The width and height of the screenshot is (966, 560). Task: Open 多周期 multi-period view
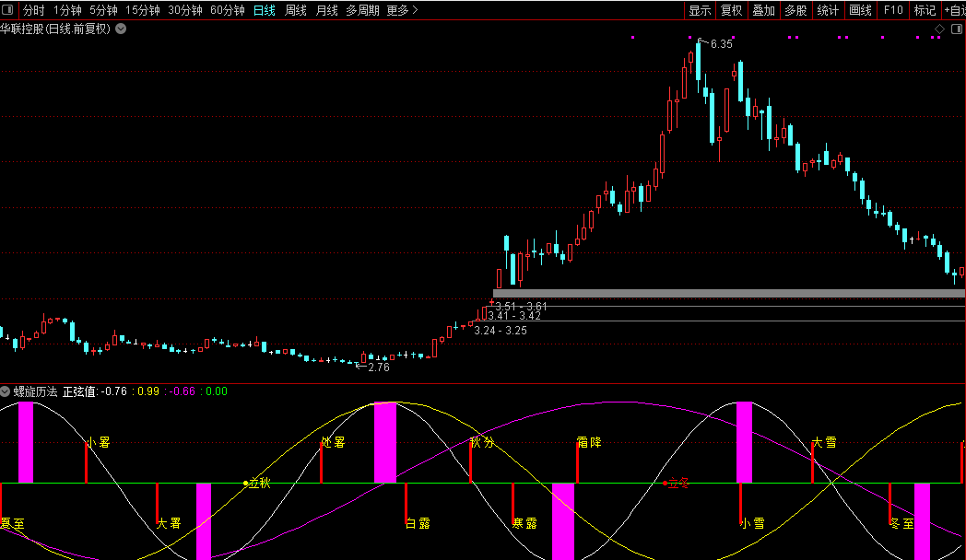click(x=362, y=10)
